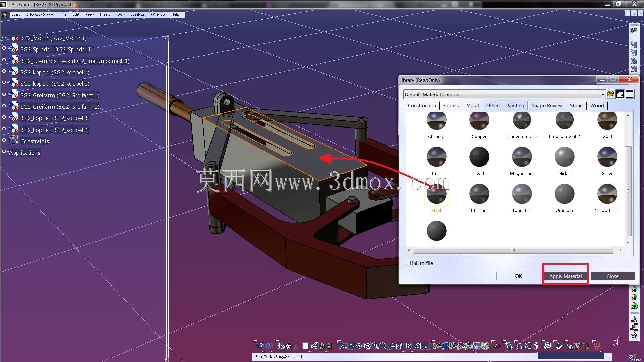Expand the BG2_Greifarm.1 tree node
The width and height of the screenshot is (644, 362).
click(x=4, y=94)
